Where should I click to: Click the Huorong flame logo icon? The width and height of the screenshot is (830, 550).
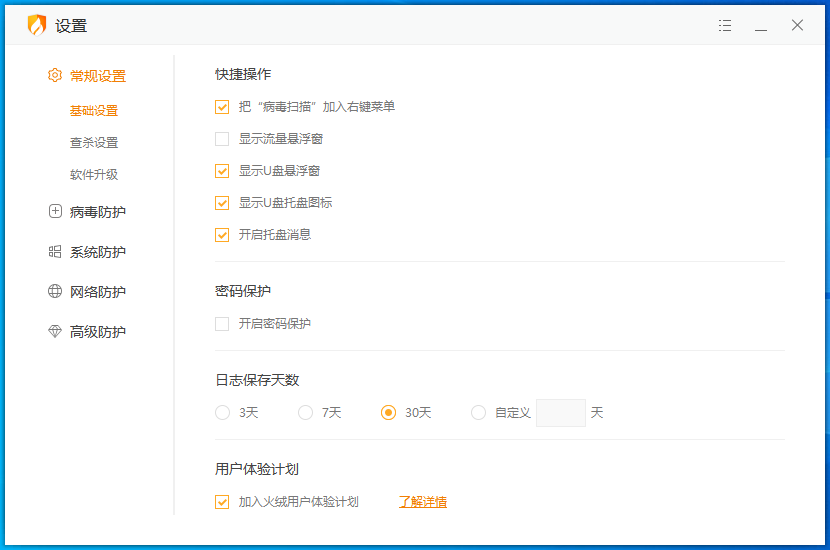coord(36,26)
